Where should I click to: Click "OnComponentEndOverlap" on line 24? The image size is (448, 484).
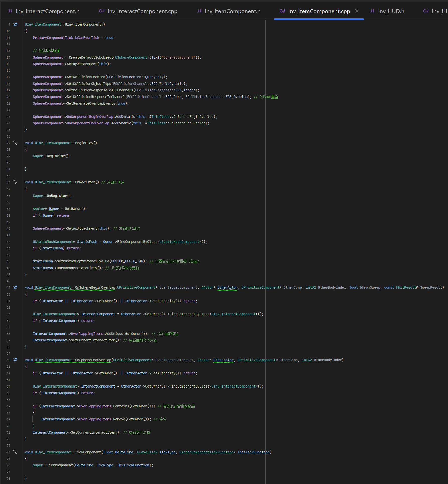pos(88,123)
